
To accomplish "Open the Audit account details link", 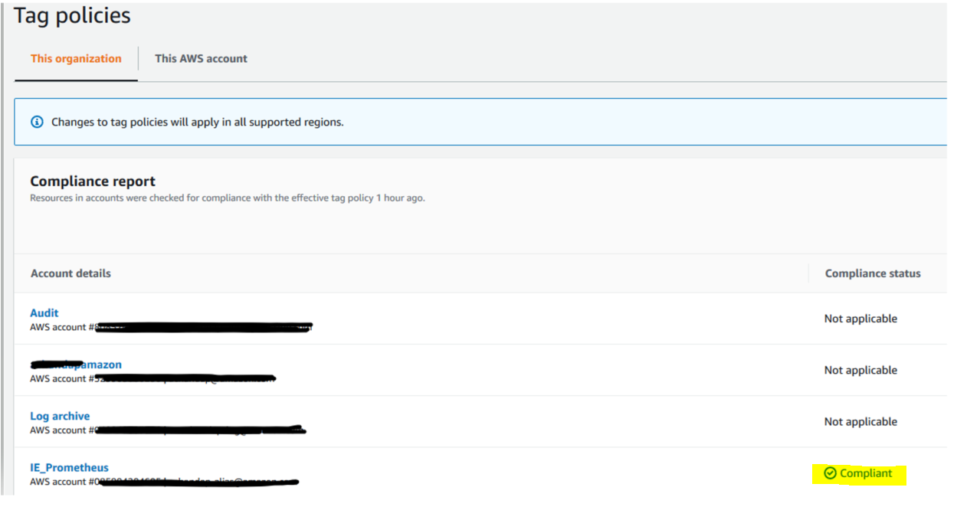I will click(x=44, y=312).
